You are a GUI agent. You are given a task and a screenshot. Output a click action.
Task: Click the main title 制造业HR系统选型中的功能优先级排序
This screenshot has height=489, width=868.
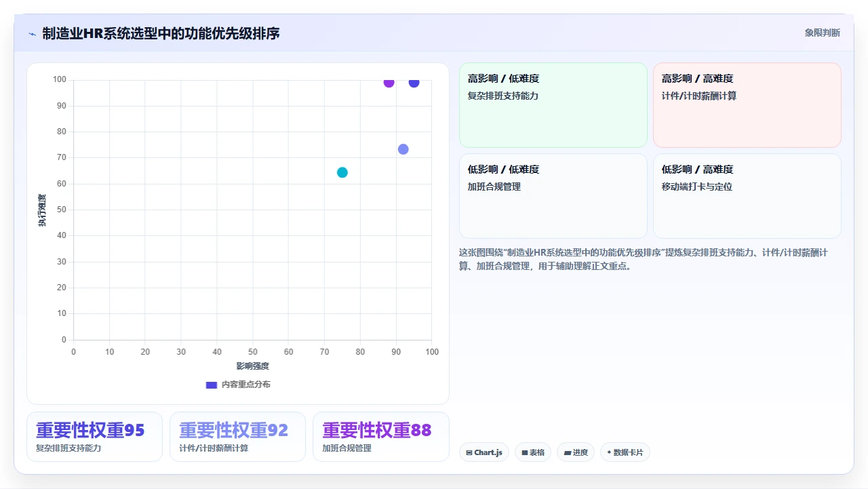[161, 33]
